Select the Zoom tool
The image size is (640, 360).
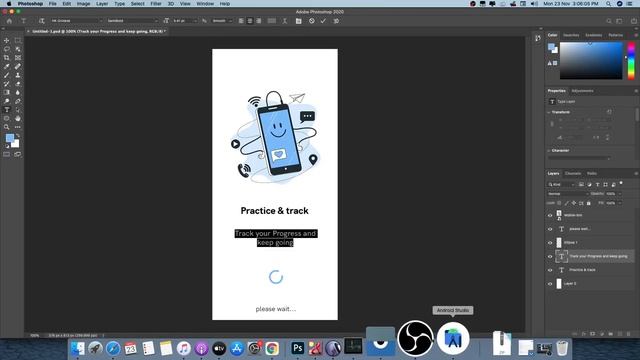(7, 127)
